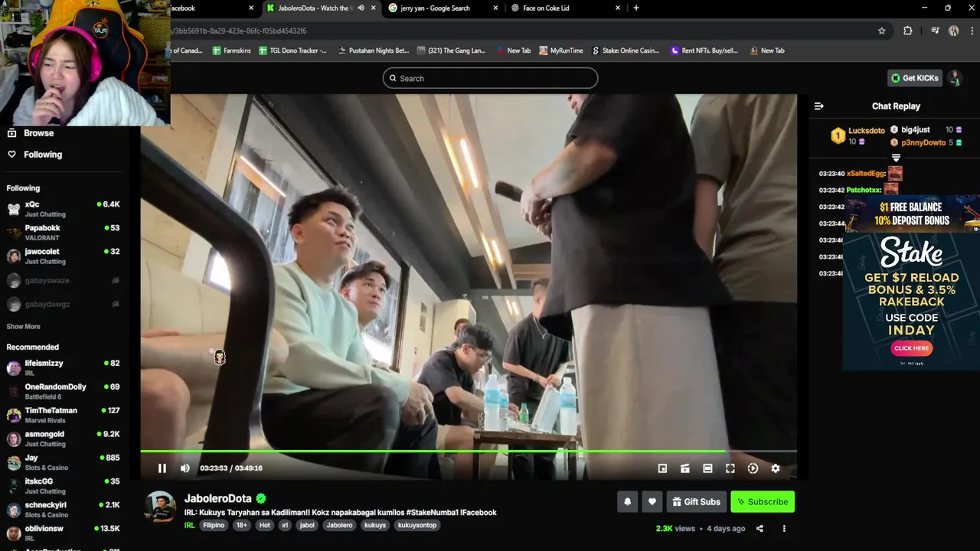Close the jerry yan Google Search tab
Image resolution: width=980 pixels, height=551 pixels.
pos(495,8)
